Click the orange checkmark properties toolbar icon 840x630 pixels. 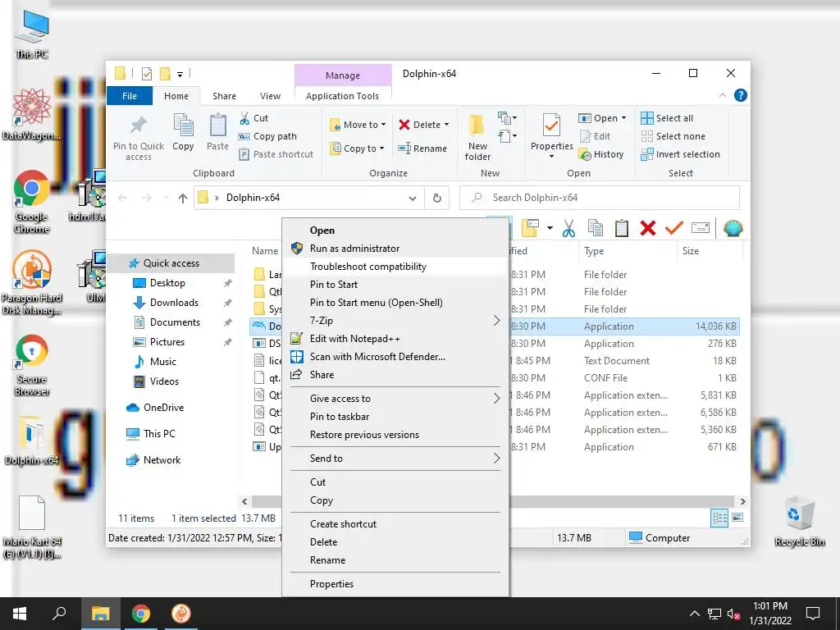coord(674,228)
